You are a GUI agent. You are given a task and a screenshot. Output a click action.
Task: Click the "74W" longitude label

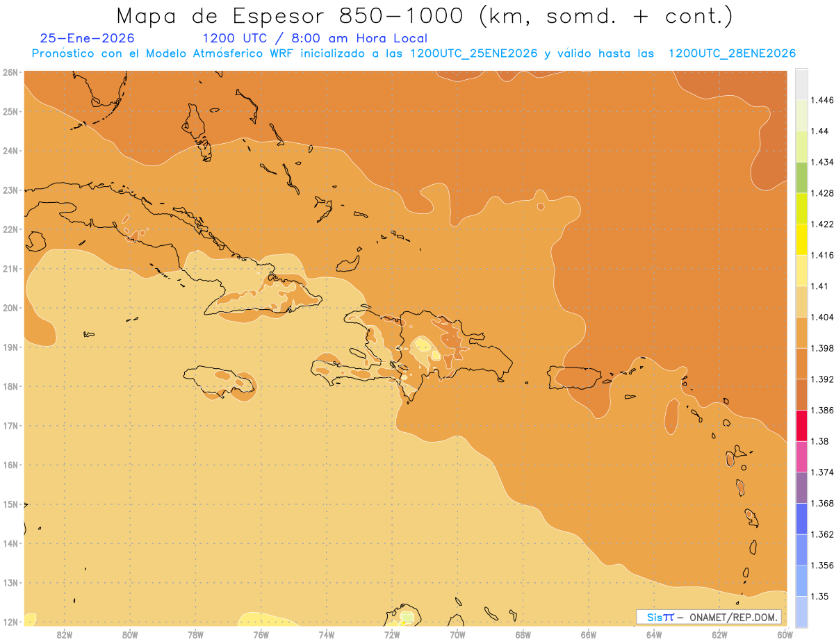326,634
